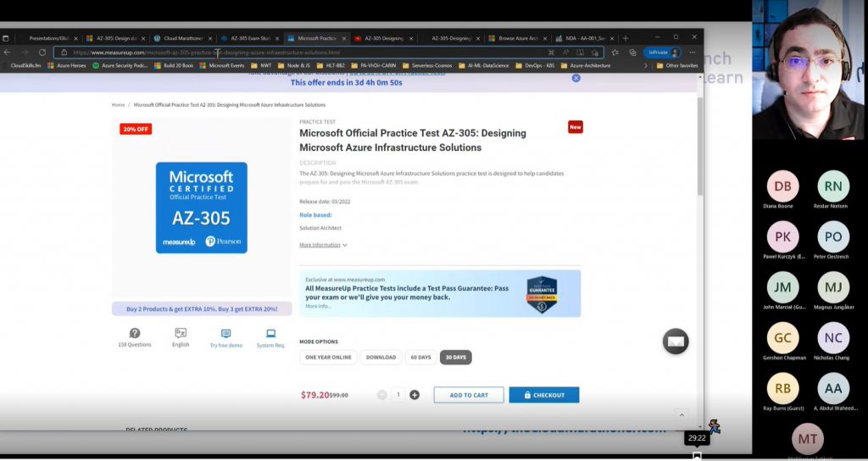Viewport: 868px width, 461px height.
Task: Open the chat envelope floating icon
Action: [676, 342]
